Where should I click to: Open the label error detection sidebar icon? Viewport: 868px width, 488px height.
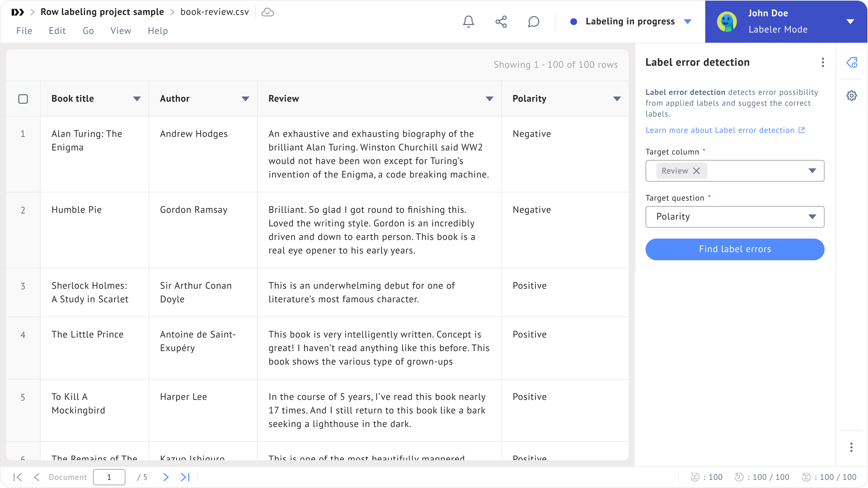coord(851,62)
